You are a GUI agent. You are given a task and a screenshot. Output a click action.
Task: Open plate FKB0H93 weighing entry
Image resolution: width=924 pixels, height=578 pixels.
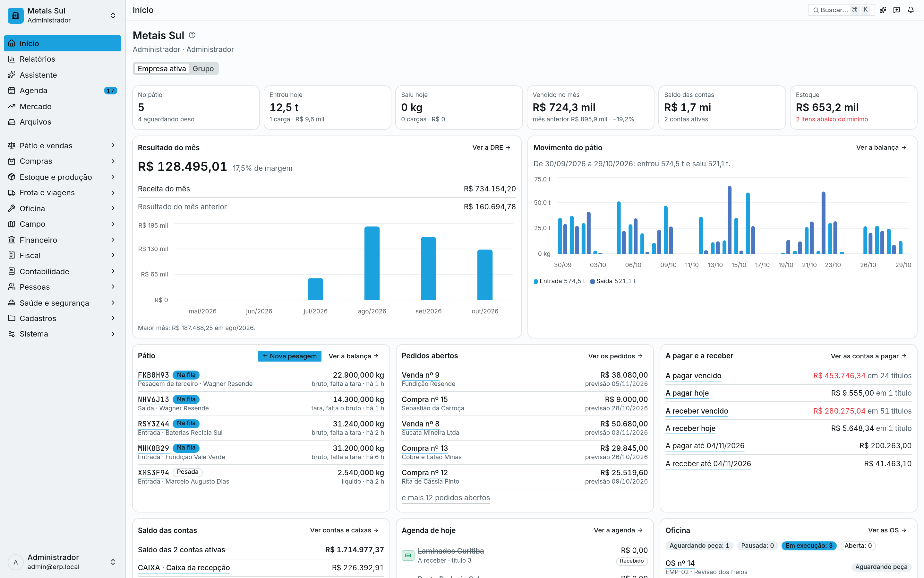[x=153, y=375]
